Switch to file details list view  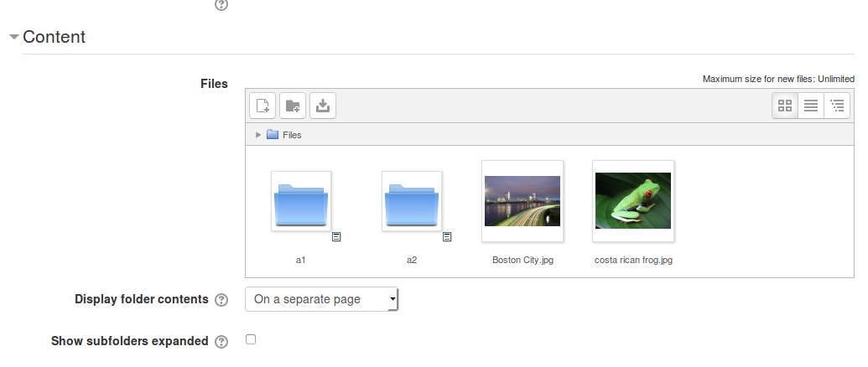(x=811, y=106)
